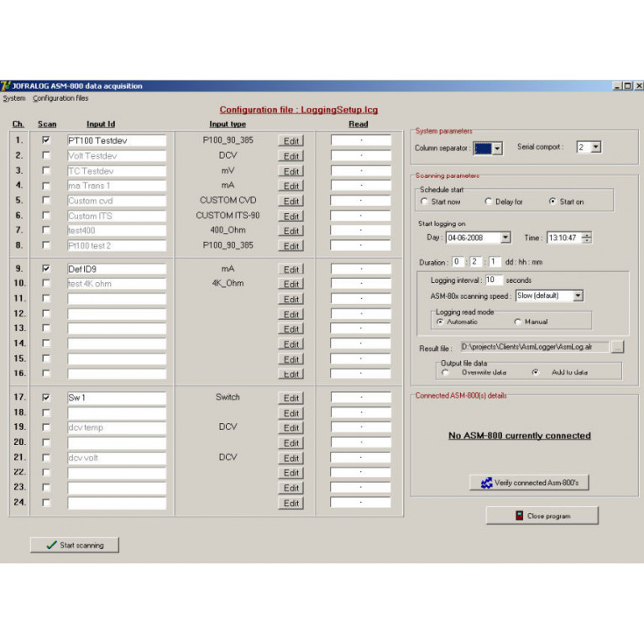The height and width of the screenshot is (644, 644).
Task: Click Edit for channel 21 DCV
Action: 291,458
